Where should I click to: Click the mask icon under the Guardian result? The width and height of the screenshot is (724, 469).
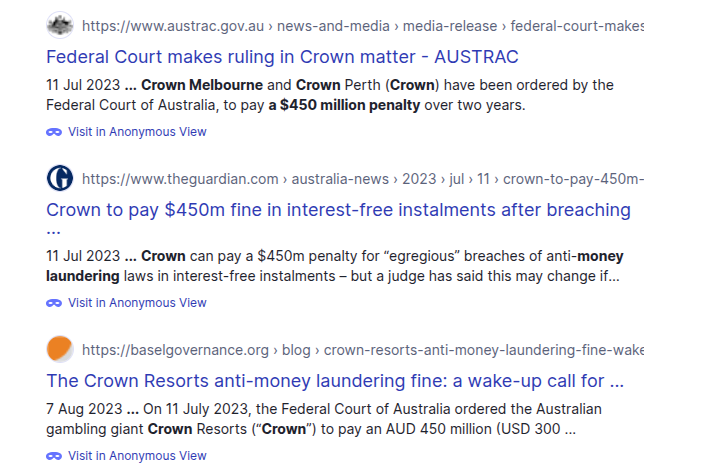click(54, 303)
